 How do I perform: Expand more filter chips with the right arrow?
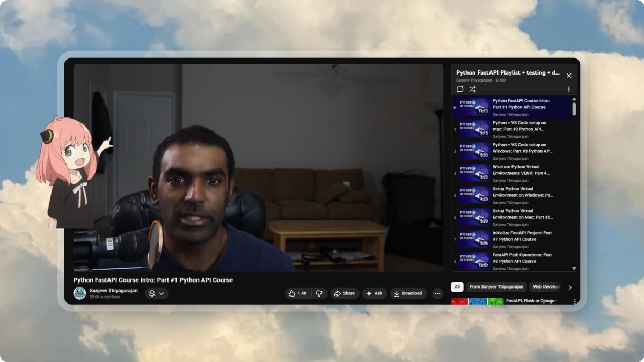click(x=570, y=287)
